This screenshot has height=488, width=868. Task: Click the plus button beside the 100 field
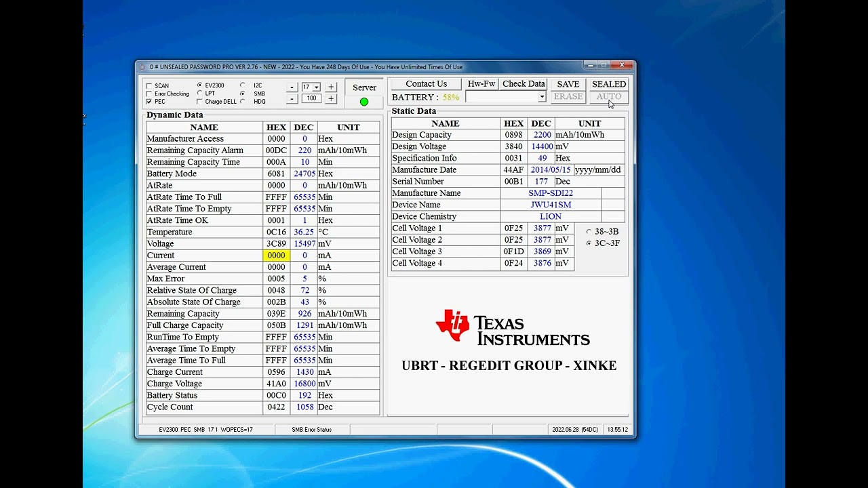pos(331,99)
